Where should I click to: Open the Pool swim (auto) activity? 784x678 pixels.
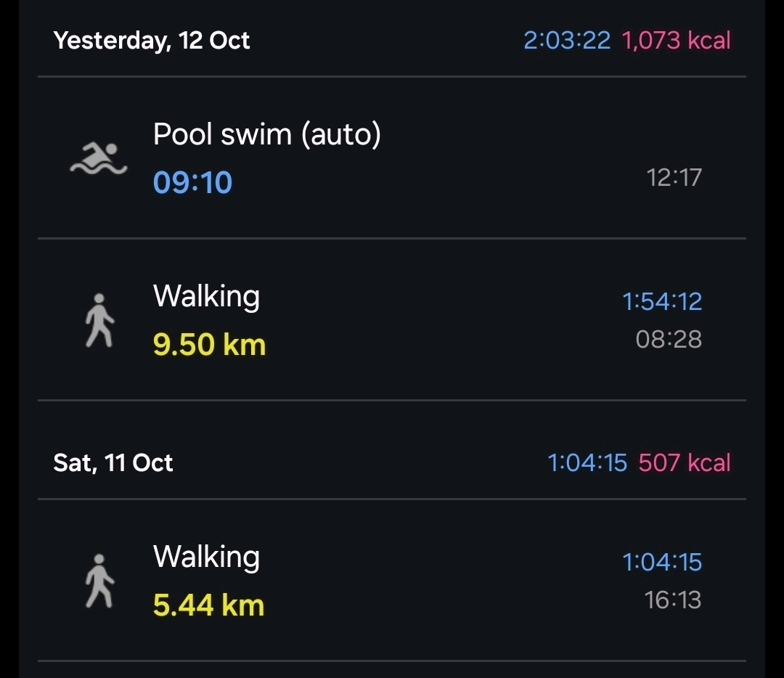pyautogui.click(x=266, y=134)
